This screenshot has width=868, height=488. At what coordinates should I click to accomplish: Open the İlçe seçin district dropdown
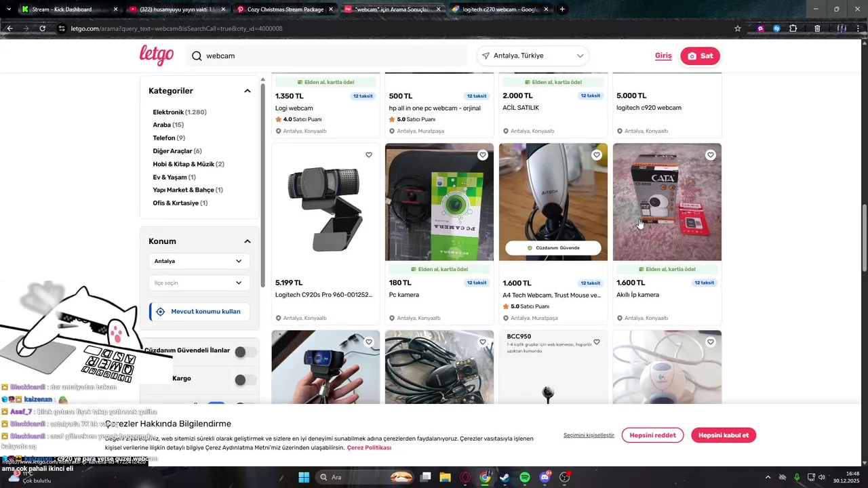pyautogui.click(x=199, y=283)
